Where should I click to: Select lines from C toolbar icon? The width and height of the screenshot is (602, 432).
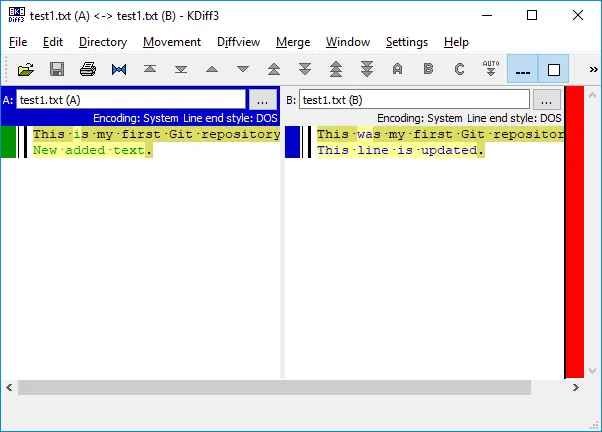coord(460,70)
